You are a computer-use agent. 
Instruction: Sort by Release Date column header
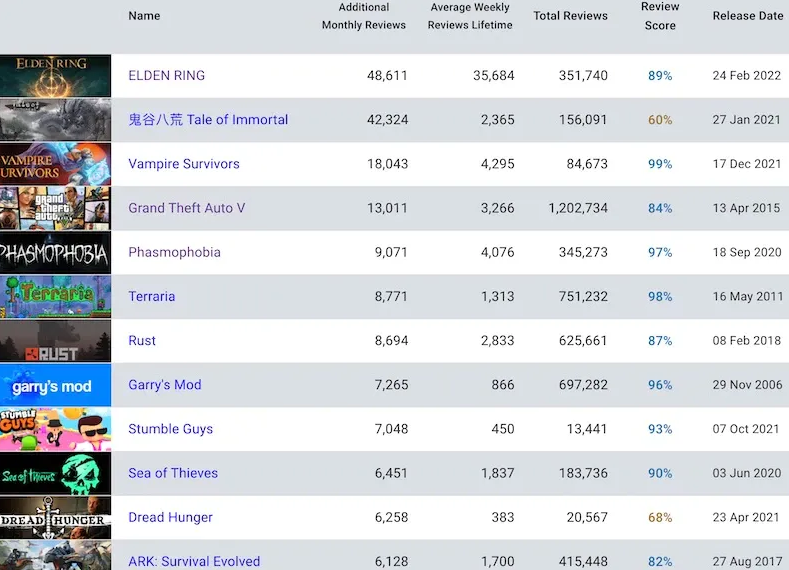(748, 16)
